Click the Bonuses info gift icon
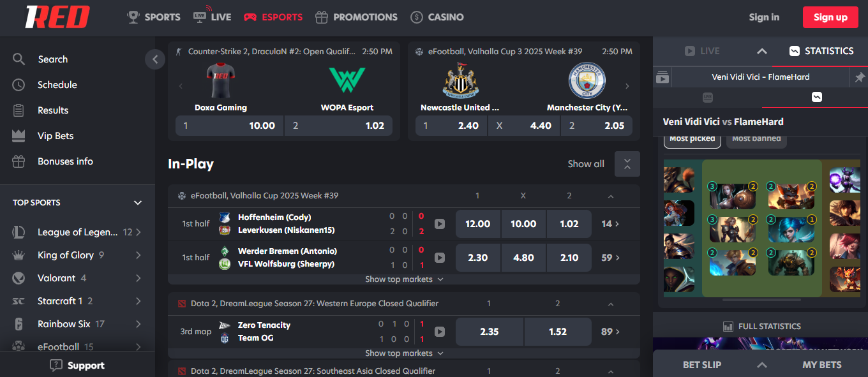868x377 pixels. pyautogui.click(x=19, y=161)
